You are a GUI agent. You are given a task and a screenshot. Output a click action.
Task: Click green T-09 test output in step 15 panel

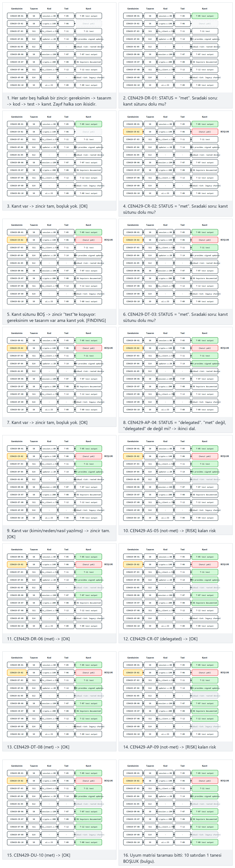tap(88, 842)
